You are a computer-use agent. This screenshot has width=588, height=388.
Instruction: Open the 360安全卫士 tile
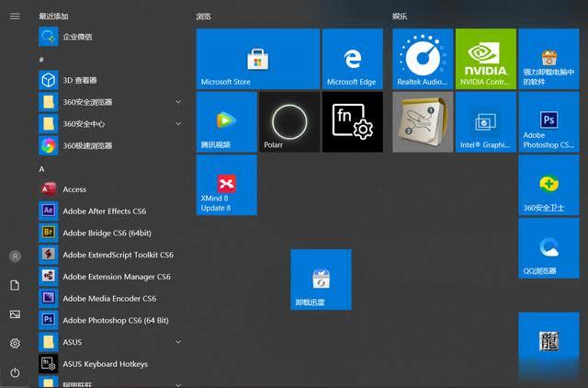point(548,185)
